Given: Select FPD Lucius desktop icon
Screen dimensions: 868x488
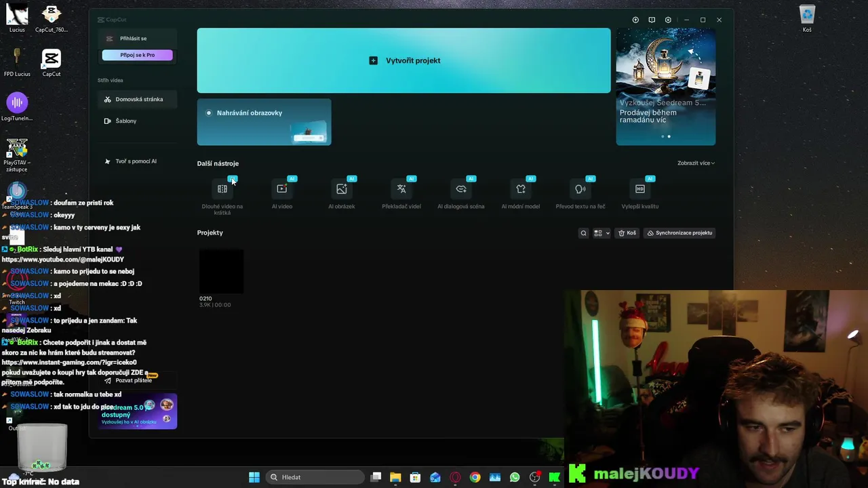Looking at the screenshot, I should (17, 62).
